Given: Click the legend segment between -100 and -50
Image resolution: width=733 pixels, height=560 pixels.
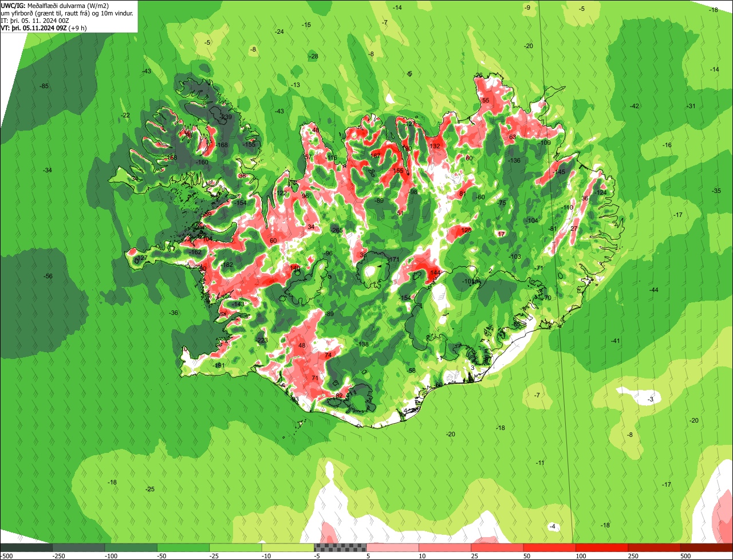Looking at the screenshot, I should click(131, 547).
